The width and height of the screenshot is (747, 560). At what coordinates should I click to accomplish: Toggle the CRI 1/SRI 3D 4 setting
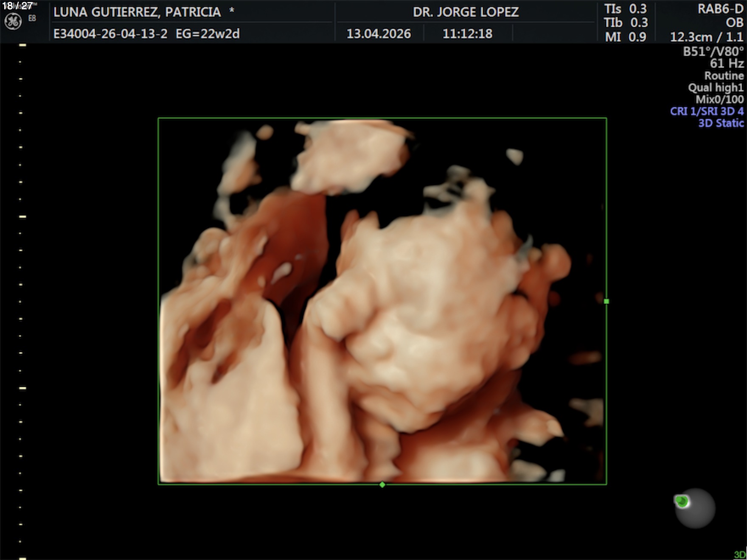click(707, 111)
